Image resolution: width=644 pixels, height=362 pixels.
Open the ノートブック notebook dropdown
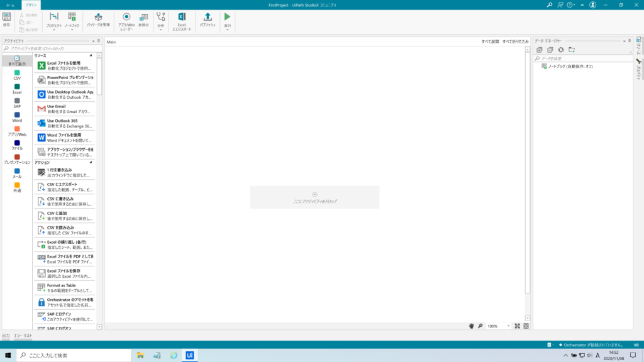[x=72, y=21]
